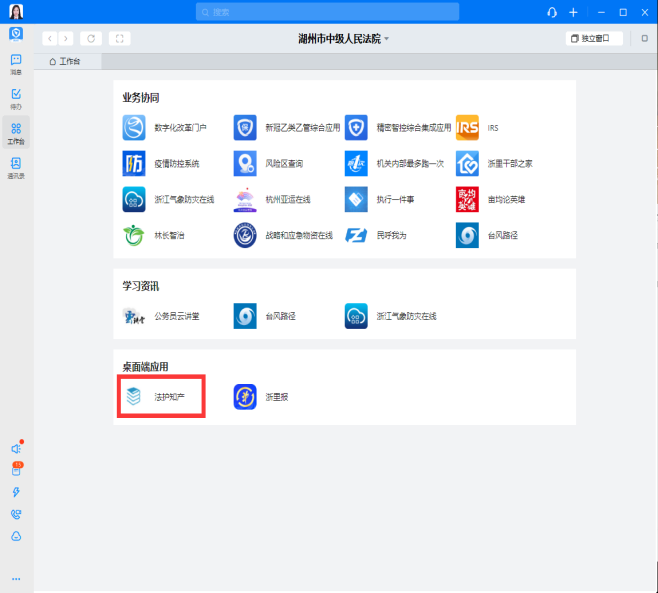Viewport: 658px width, 593px height.
Task: Open 通讯录 contacts in sidebar
Action: (16, 167)
